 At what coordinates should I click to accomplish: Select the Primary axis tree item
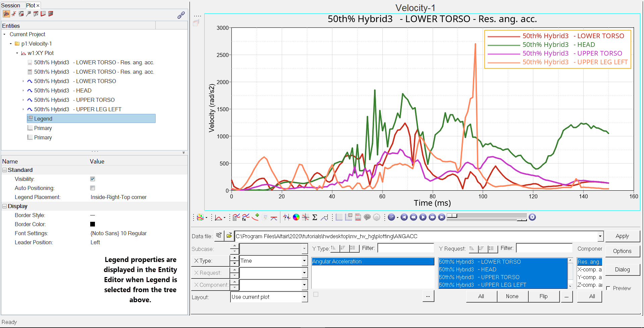click(43, 128)
